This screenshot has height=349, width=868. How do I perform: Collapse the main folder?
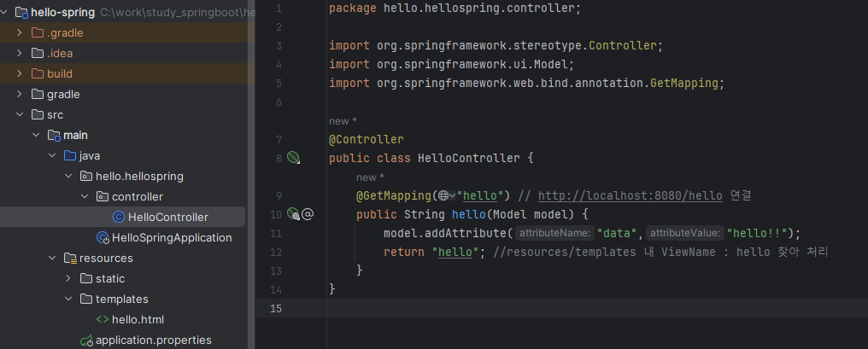click(35, 135)
